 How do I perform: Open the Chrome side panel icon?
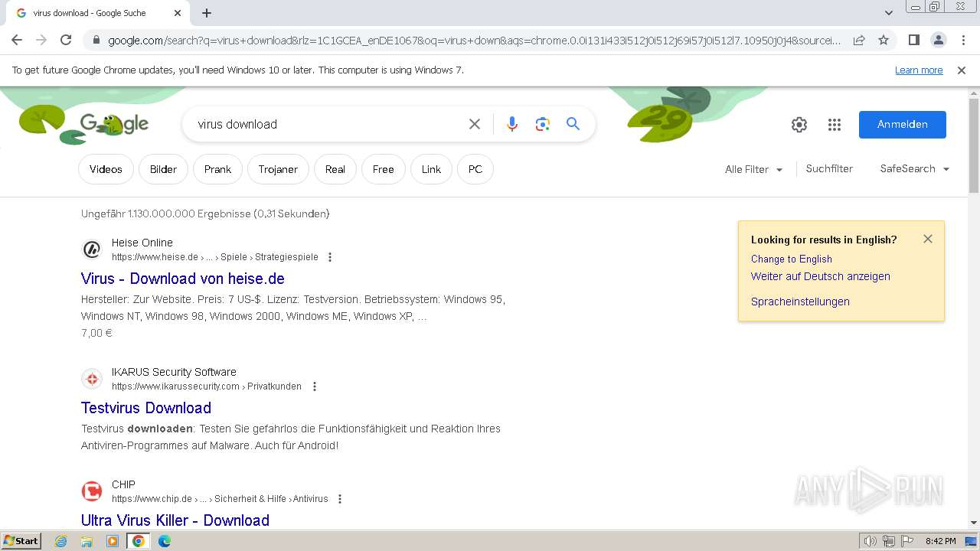click(913, 40)
